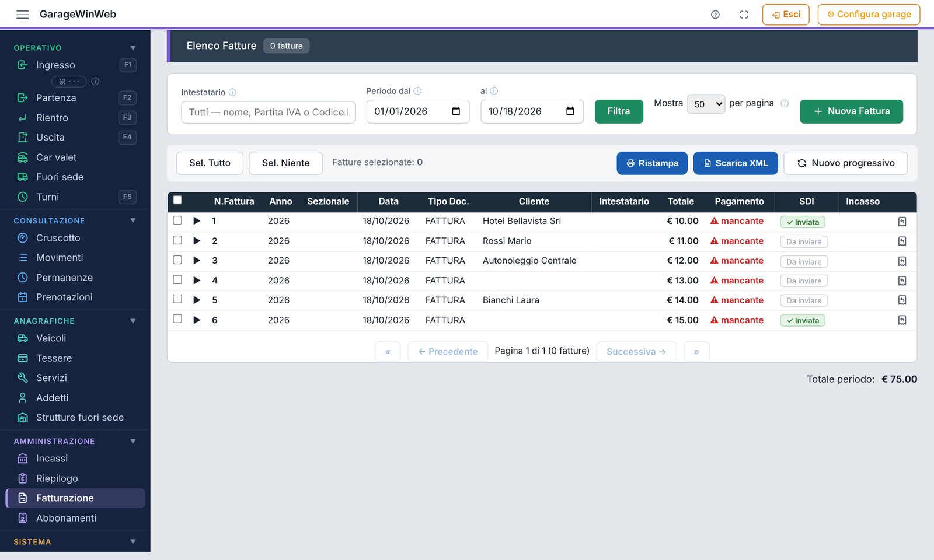Click the Nuovo progressivo button

(x=845, y=163)
